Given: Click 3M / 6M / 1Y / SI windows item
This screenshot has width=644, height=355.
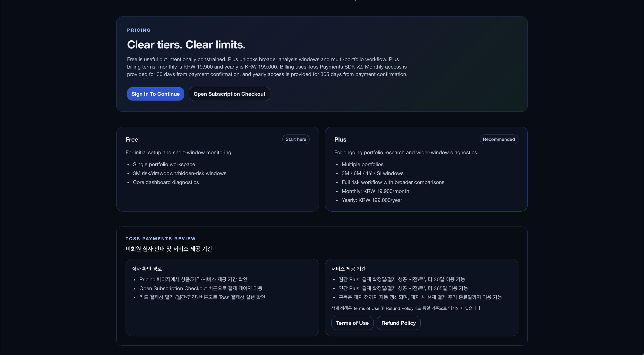Looking at the screenshot, I should click(x=372, y=173).
